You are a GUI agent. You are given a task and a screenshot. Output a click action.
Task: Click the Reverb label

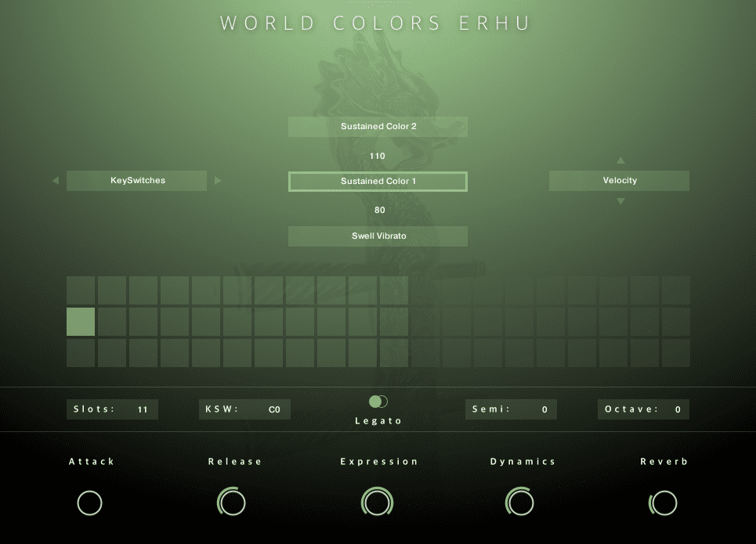(664, 462)
